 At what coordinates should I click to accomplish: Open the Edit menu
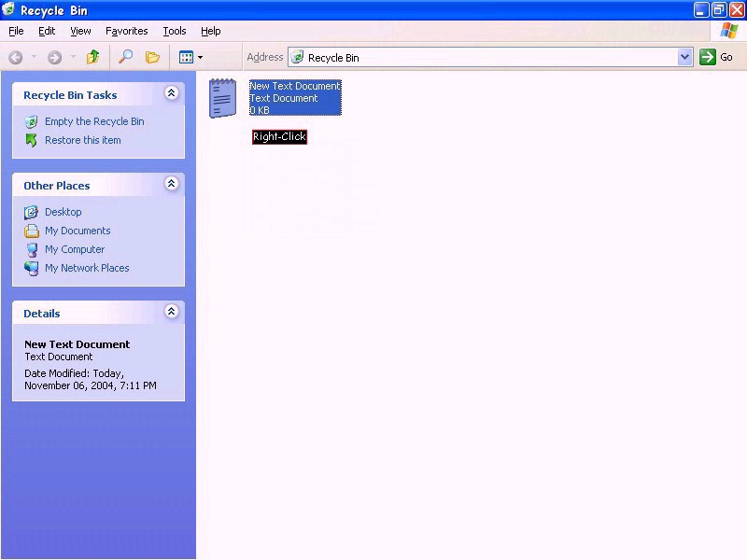pos(47,31)
